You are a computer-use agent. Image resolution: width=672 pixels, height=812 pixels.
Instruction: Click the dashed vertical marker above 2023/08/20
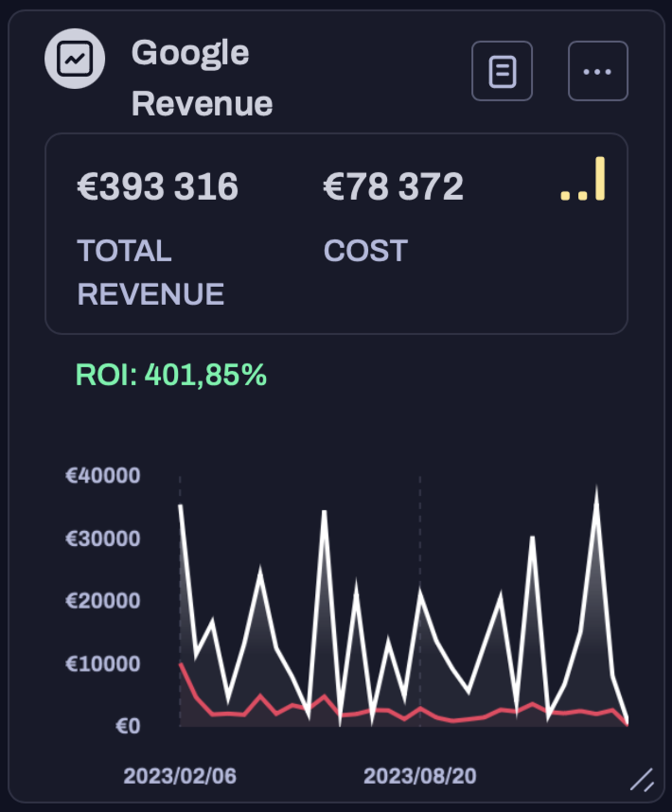pos(419,530)
